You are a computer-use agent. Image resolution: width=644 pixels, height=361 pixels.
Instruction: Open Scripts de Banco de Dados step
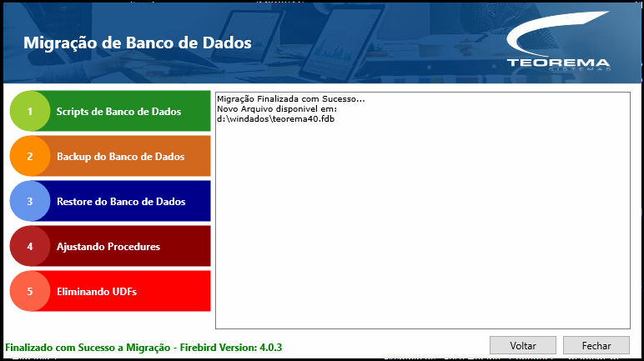[118, 112]
